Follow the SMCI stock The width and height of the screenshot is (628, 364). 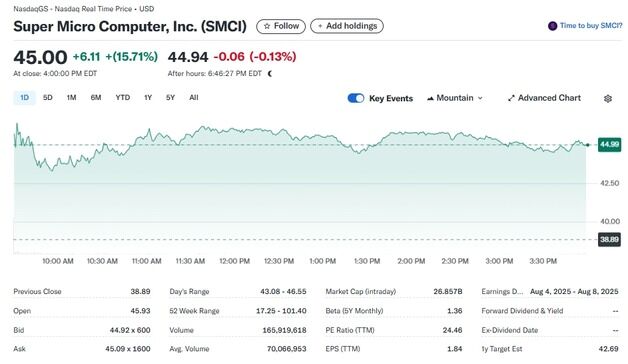281,26
